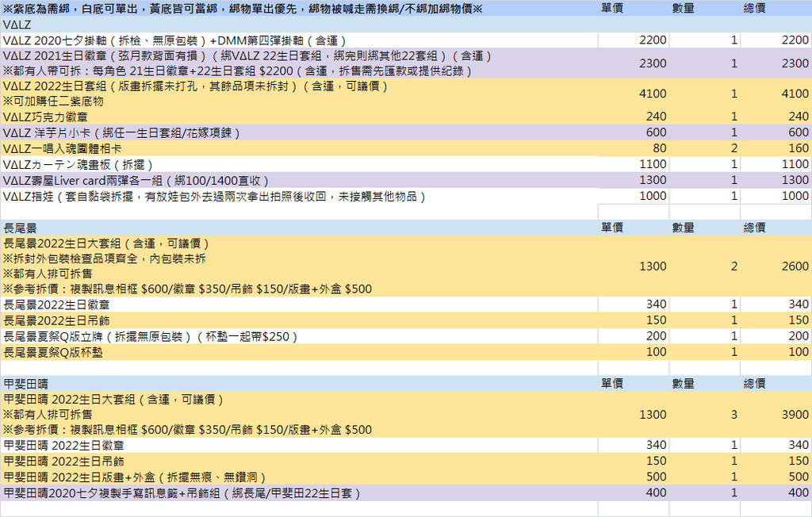This screenshot has height=517, width=812.
Task: Click the 數量 header in 甲斐田晴 section
Action: [x=683, y=383]
